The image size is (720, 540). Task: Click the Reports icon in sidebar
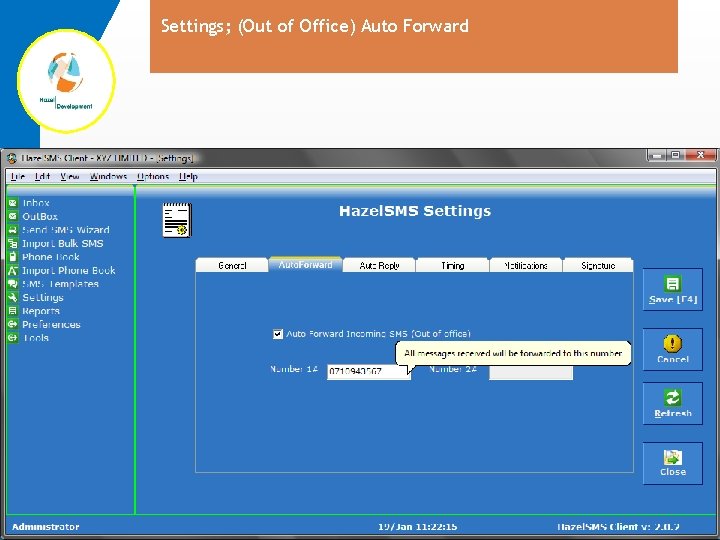pyautogui.click(x=12, y=311)
